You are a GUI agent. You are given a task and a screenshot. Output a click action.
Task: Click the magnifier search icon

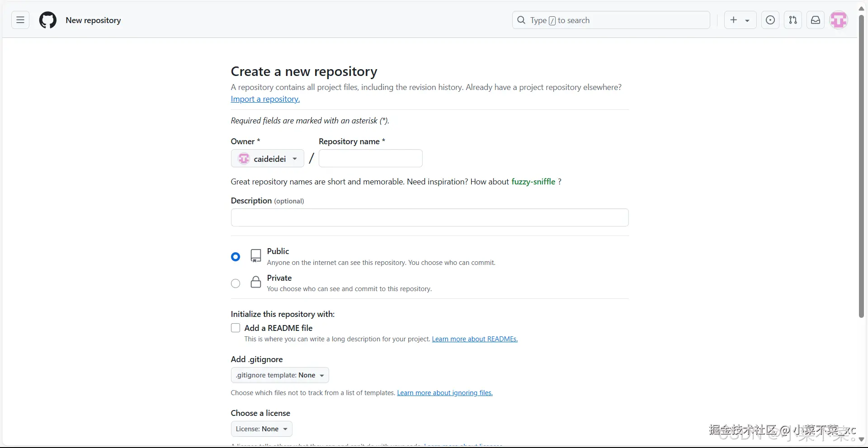(521, 20)
